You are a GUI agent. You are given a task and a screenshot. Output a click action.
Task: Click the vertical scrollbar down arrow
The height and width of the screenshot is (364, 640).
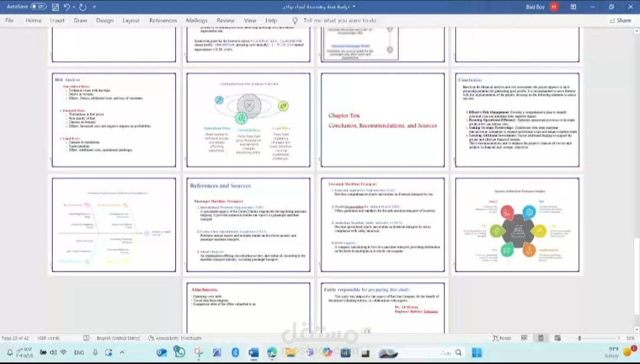click(636, 329)
